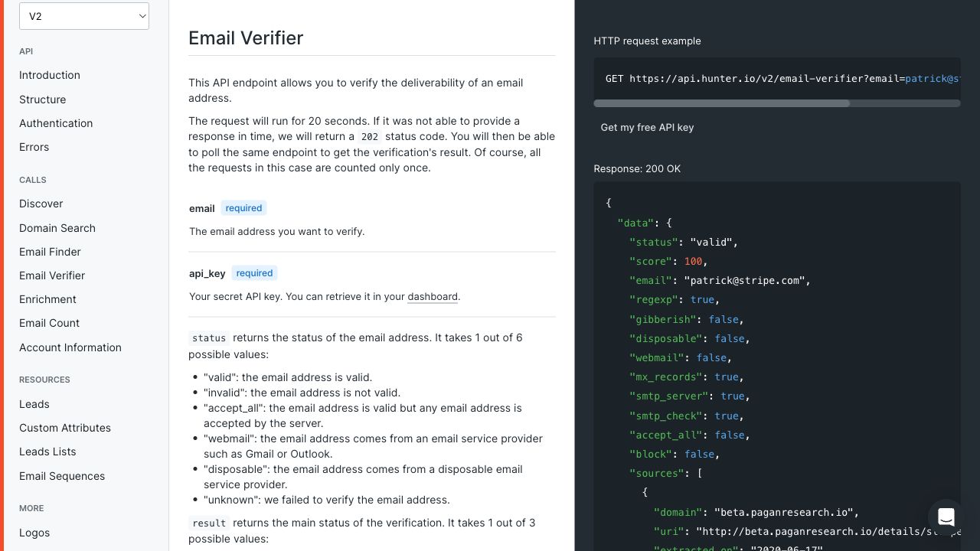Click the "patrick@stripe.com" email value
This screenshot has width=980, height=551.
744,280
